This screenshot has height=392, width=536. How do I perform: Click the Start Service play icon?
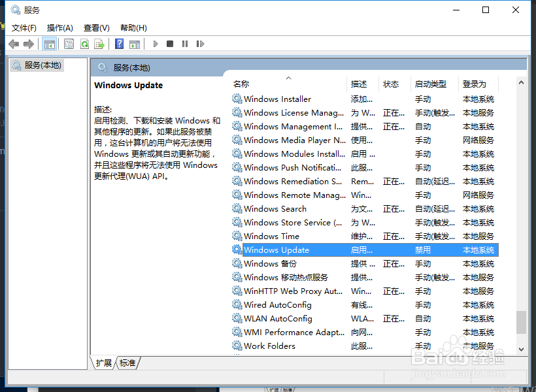coord(156,44)
